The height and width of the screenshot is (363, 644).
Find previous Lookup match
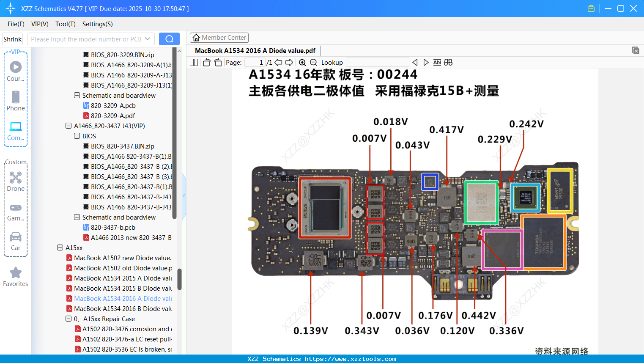point(415,62)
